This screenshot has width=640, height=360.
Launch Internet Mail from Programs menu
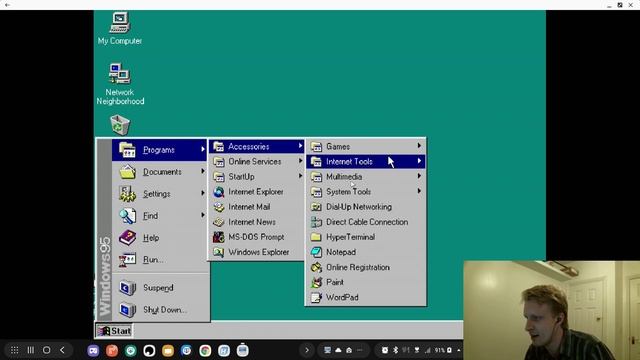256,207
